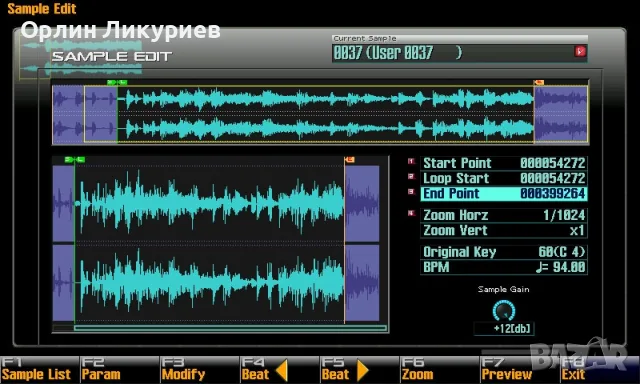Select the BPM value field
The height and width of the screenshot is (384, 640).
click(x=504, y=267)
